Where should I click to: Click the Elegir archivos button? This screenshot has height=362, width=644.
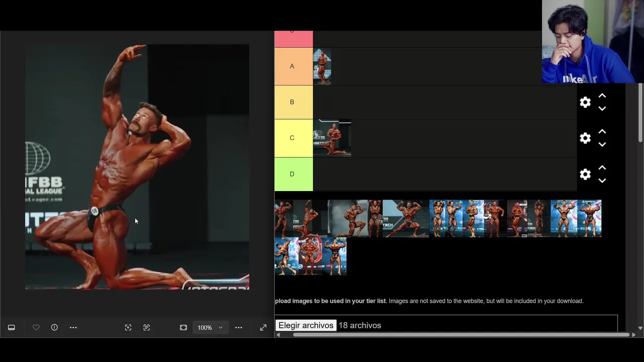coord(306,325)
